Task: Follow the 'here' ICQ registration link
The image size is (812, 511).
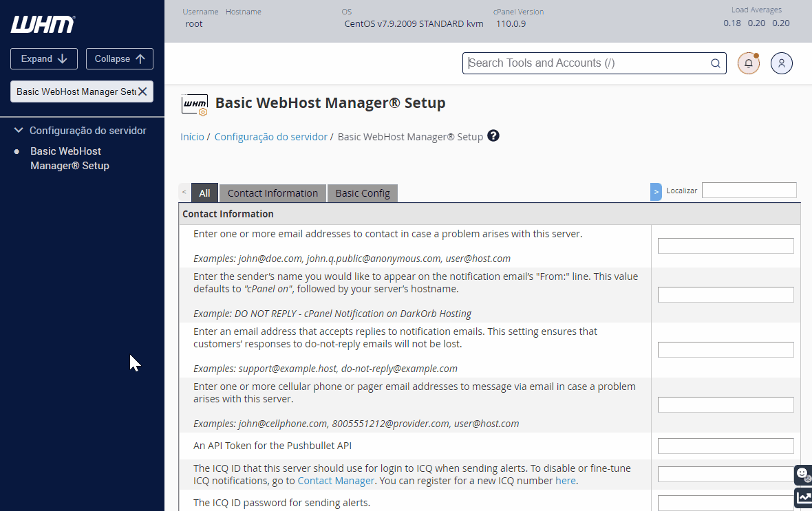Action: coord(566,481)
